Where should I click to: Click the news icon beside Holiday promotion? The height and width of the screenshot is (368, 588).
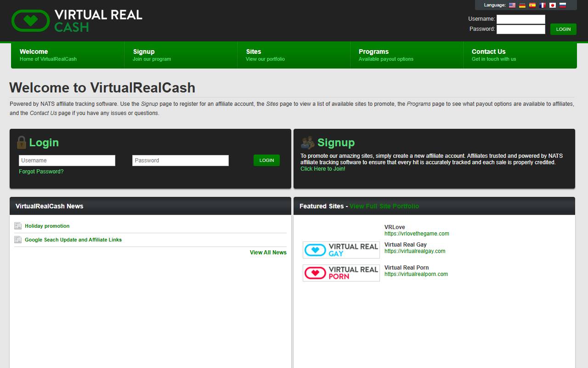point(18,226)
